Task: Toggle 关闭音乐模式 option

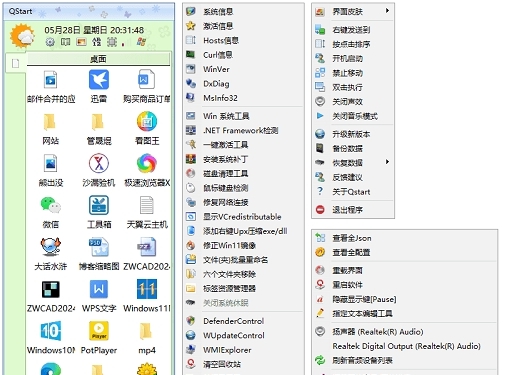Action: [x=353, y=116]
